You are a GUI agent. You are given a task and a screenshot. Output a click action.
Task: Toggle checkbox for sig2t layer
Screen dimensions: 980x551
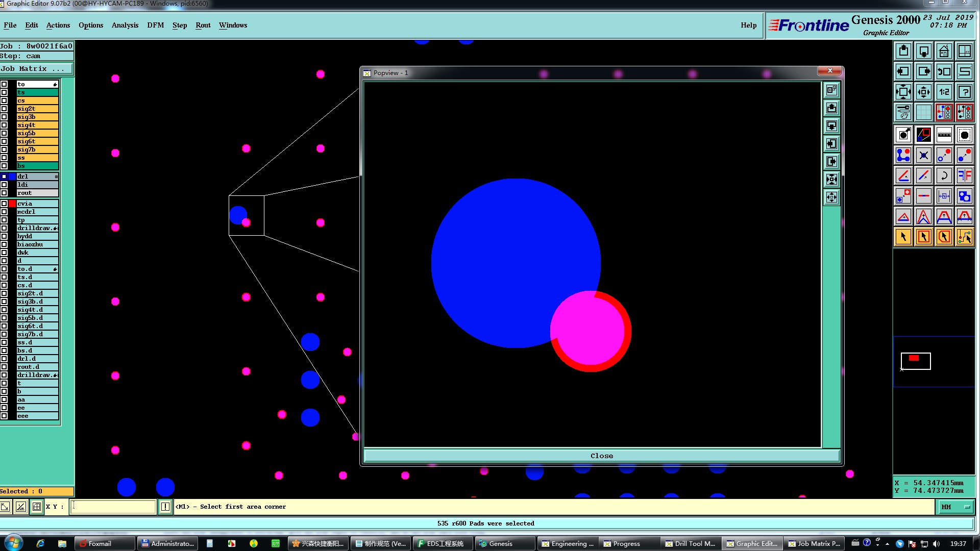point(4,109)
